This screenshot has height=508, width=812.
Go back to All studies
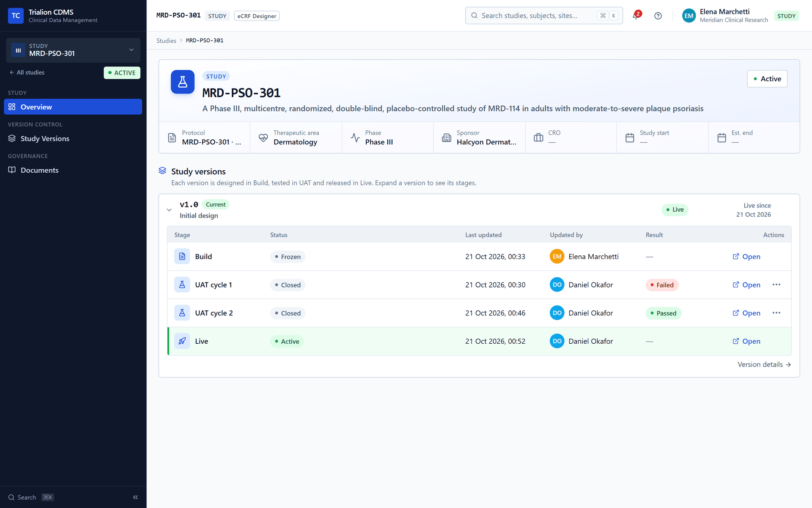tap(27, 72)
